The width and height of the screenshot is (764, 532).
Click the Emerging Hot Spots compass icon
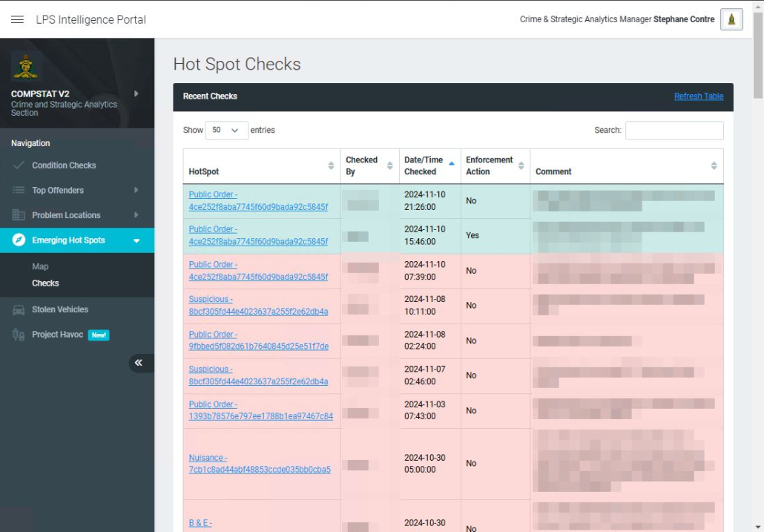pyautogui.click(x=19, y=240)
